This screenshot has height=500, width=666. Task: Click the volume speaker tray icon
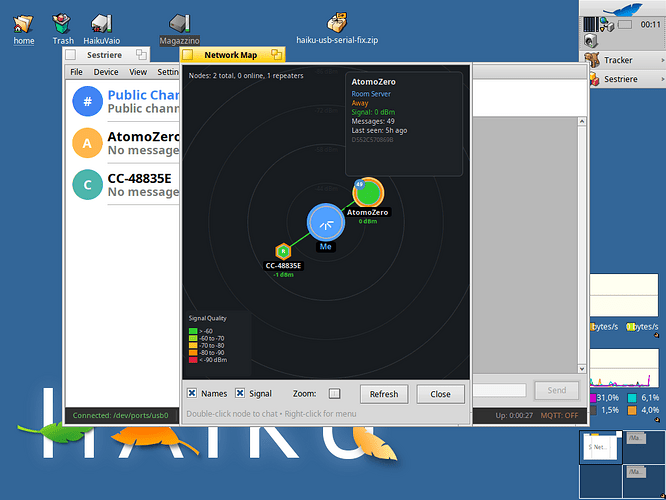point(591,41)
